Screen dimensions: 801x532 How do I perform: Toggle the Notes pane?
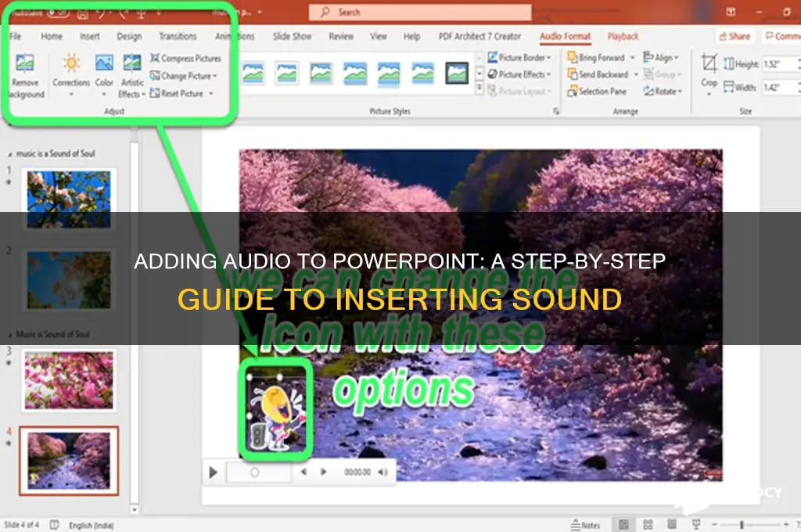pyautogui.click(x=585, y=525)
